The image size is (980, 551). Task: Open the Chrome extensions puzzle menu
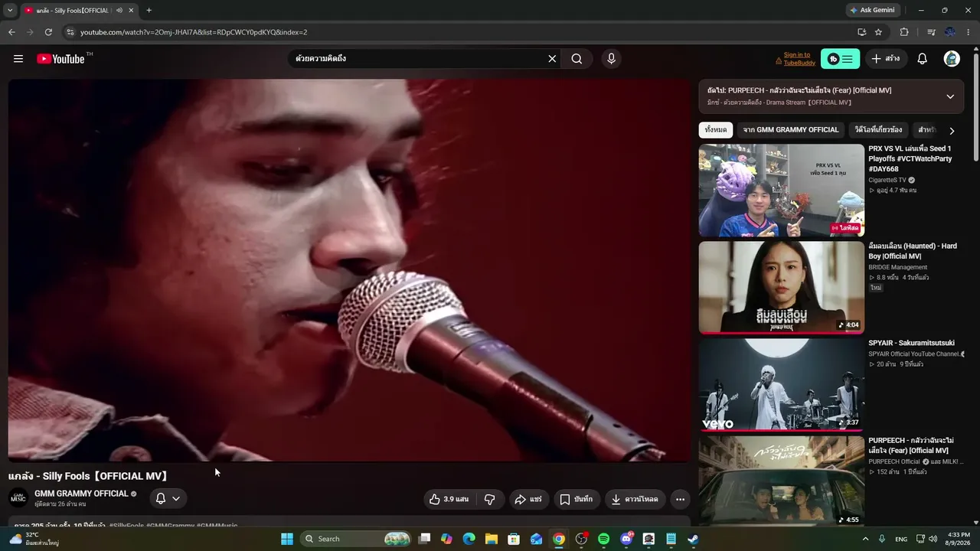click(904, 32)
